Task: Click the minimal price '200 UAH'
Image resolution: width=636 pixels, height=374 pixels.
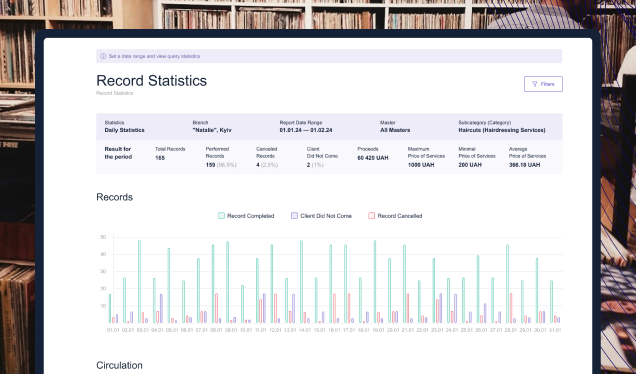Action: point(470,165)
